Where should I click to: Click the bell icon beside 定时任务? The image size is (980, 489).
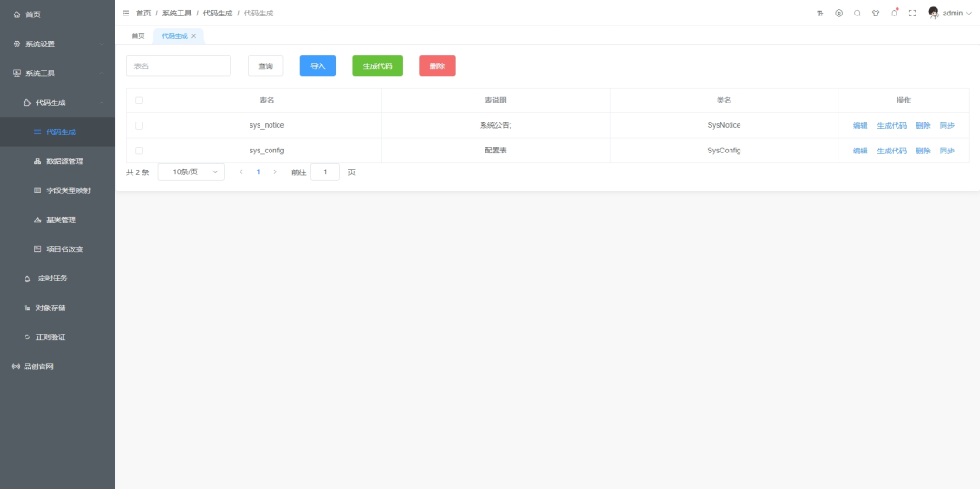point(27,279)
